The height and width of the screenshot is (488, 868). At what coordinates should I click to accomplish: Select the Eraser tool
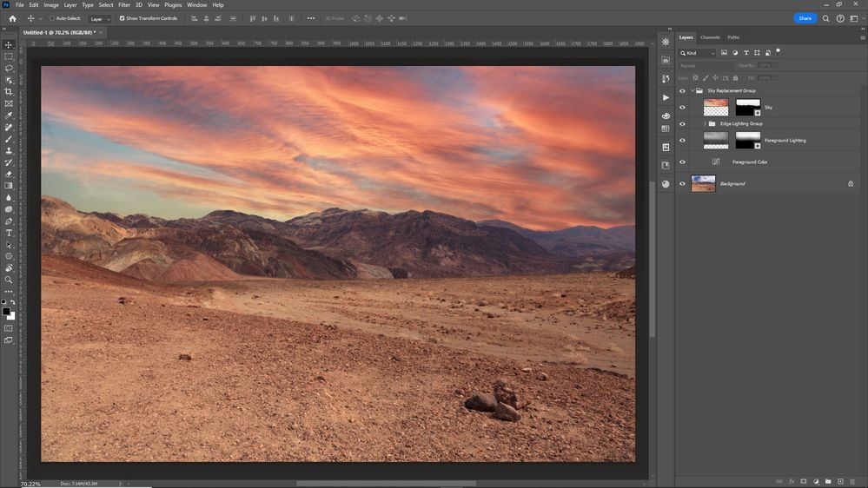(9, 175)
